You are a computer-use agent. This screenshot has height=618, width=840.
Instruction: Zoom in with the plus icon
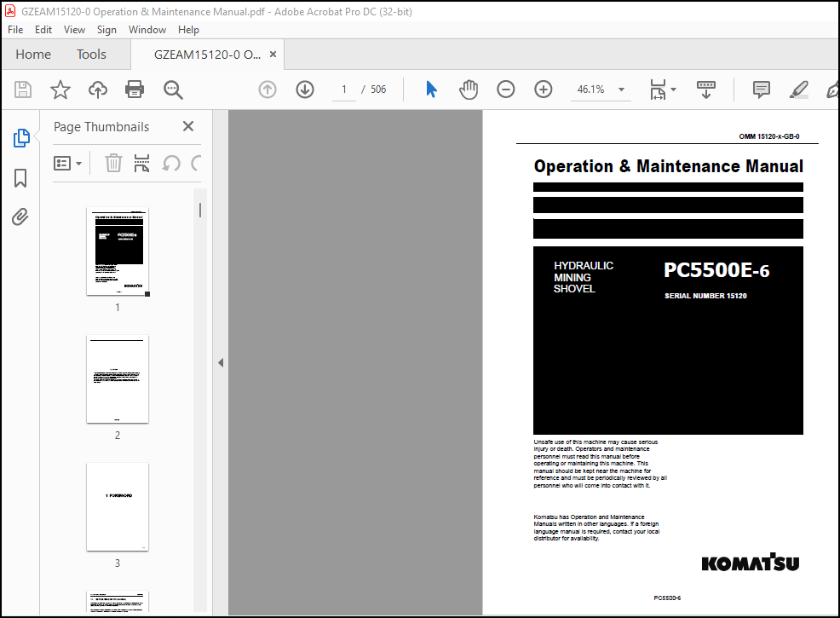[x=544, y=90]
